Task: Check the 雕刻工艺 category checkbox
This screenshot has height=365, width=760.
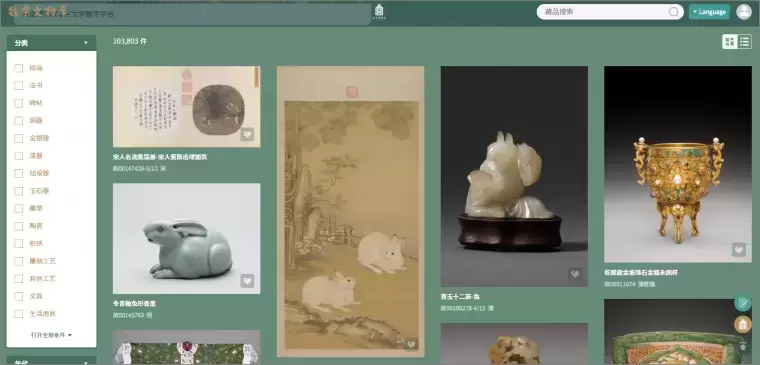Action: click(18, 261)
